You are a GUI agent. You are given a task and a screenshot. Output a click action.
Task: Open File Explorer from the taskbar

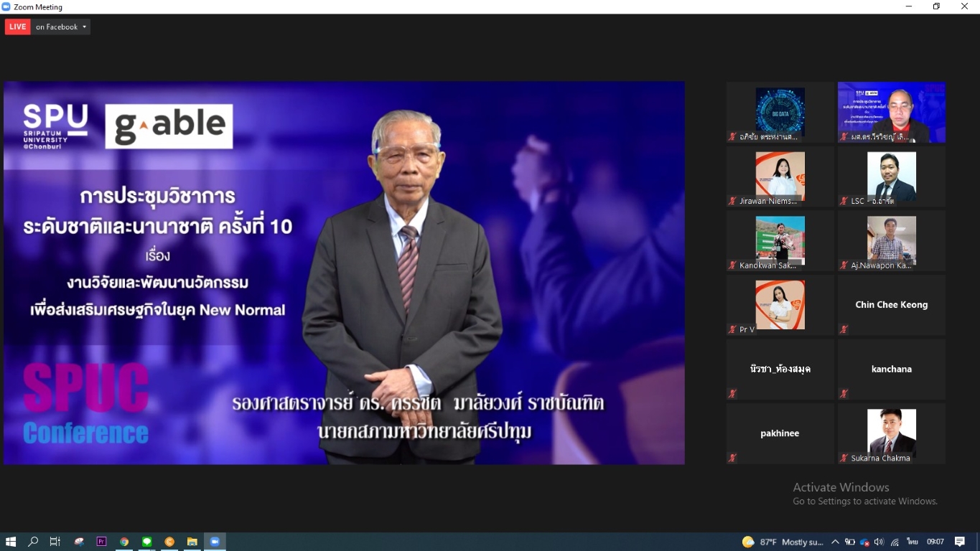[x=192, y=542]
